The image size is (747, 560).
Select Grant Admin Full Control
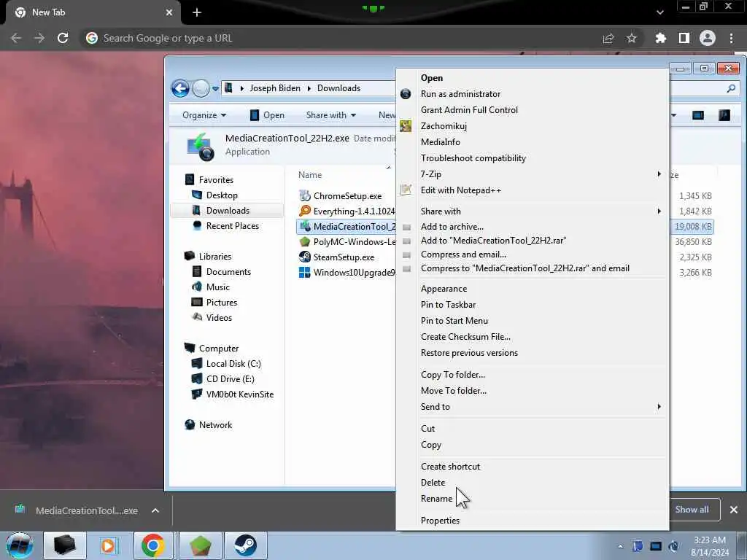pos(531,110)
